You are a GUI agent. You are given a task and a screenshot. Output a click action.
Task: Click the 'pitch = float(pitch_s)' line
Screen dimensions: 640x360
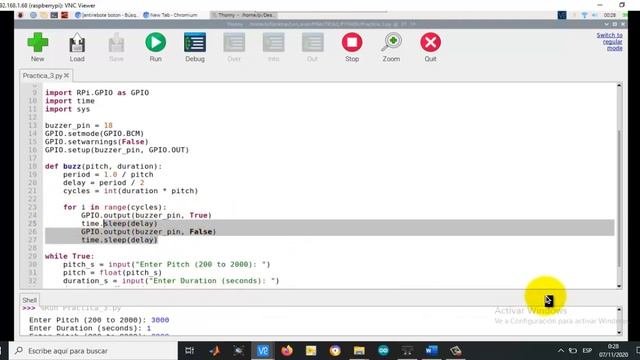[x=112, y=272]
